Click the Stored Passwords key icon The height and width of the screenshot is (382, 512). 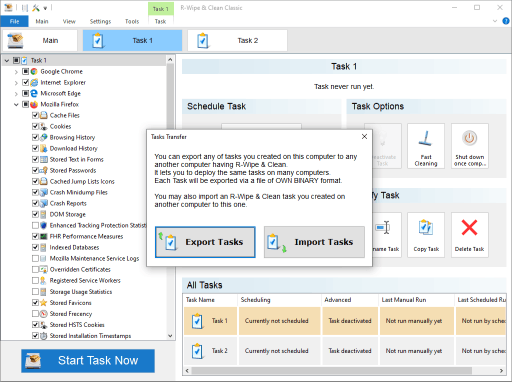(44, 170)
